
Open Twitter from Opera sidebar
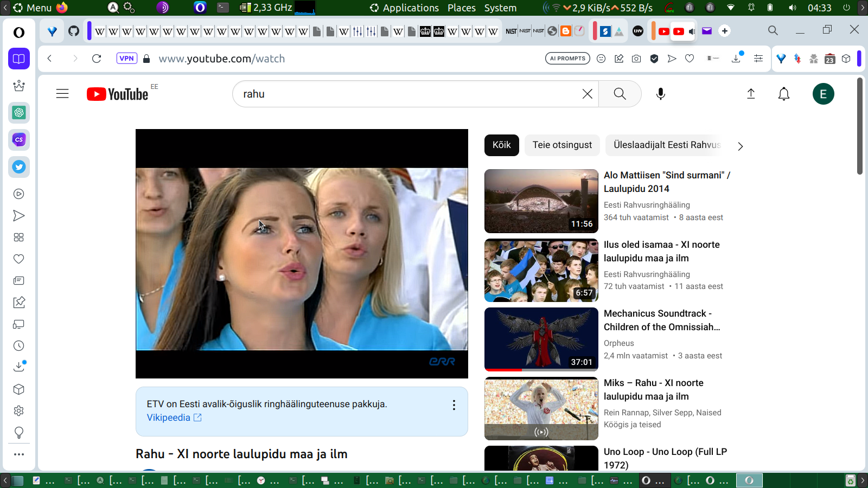tap(19, 167)
